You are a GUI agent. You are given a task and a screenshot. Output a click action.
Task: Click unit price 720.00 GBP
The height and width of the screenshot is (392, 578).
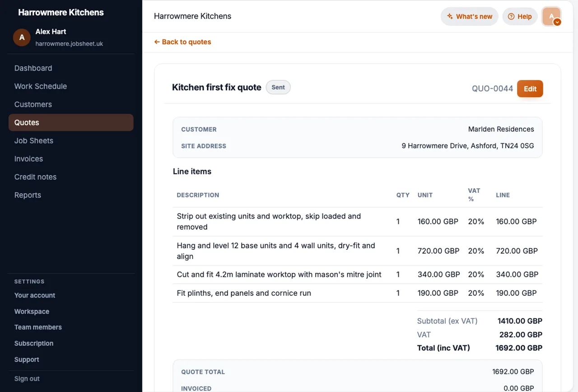438,251
